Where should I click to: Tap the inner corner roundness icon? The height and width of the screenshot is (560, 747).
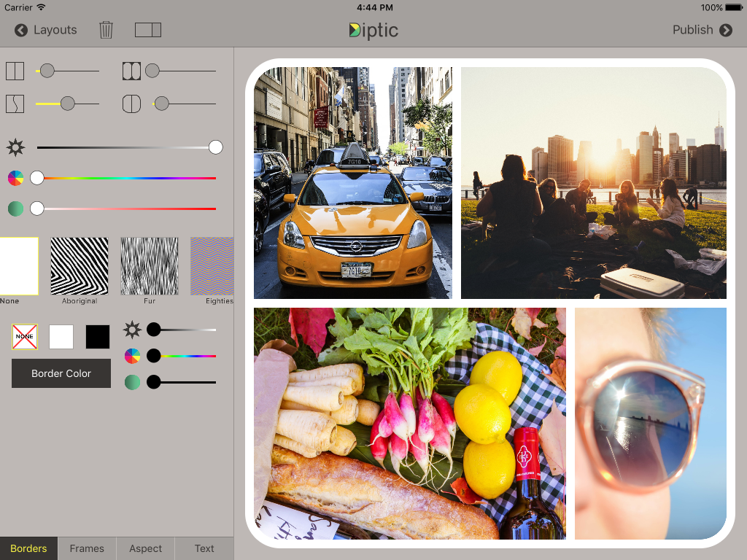131,71
